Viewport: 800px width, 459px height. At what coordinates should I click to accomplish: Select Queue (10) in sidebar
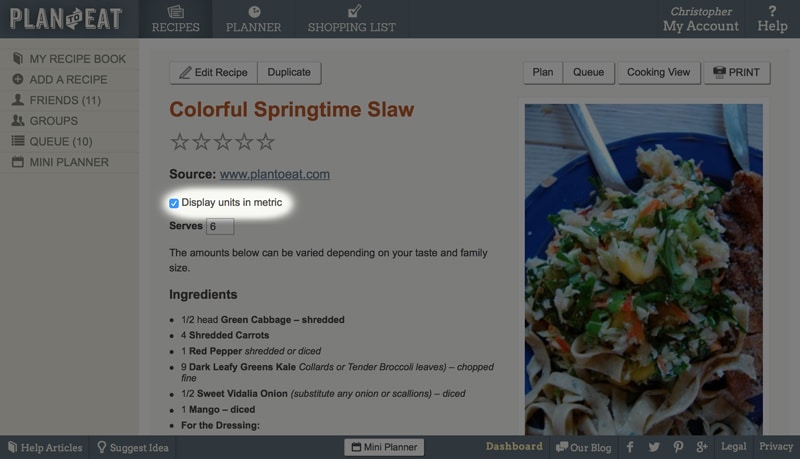click(x=69, y=141)
